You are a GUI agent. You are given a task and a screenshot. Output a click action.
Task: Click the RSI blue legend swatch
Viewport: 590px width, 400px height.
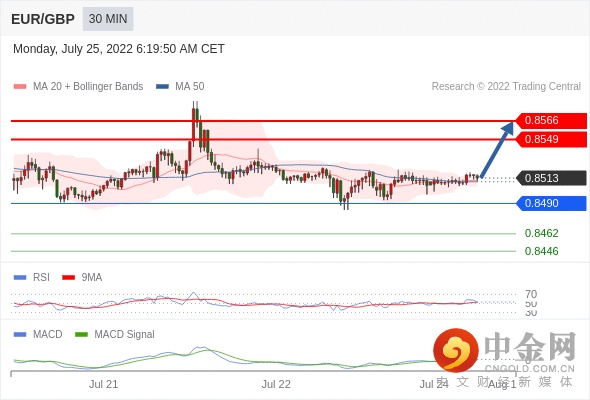pyautogui.click(x=20, y=278)
